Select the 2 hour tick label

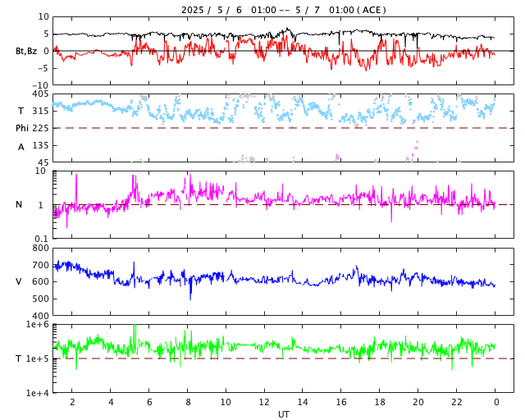click(x=72, y=402)
